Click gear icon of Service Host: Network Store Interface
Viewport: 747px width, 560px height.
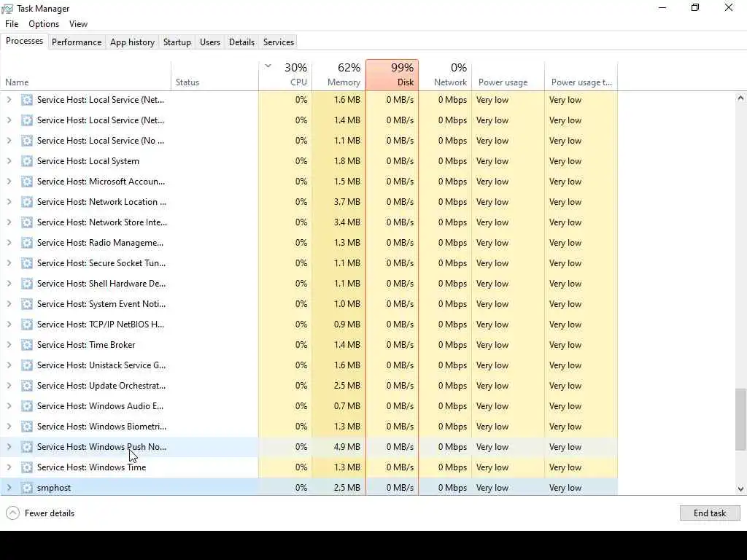point(27,222)
